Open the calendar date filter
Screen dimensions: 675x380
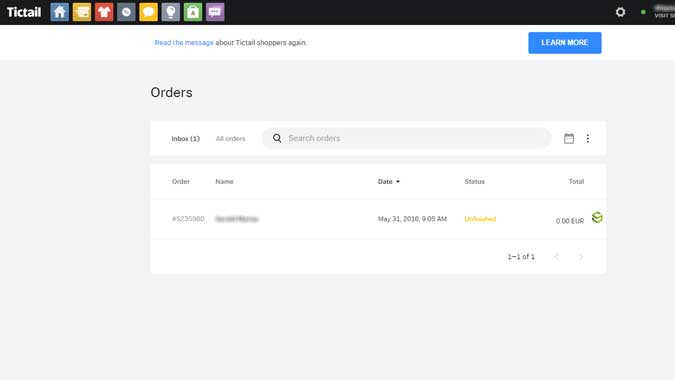[x=569, y=138]
